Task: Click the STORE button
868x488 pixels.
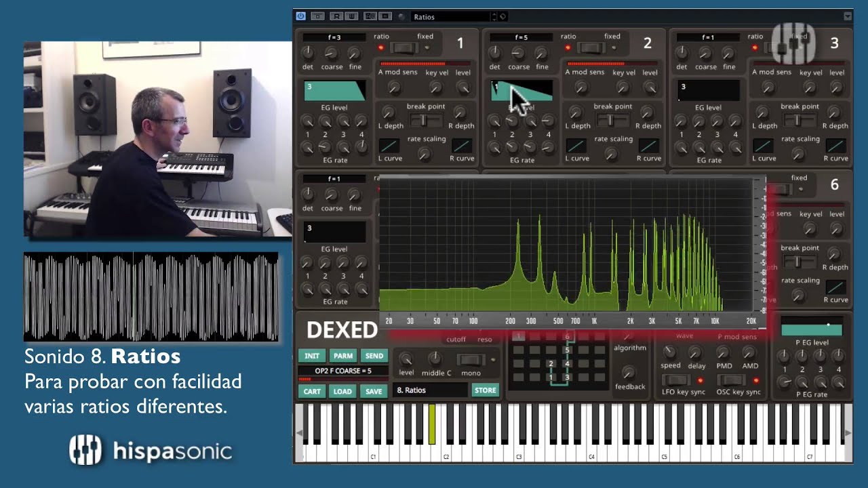Action: point(485,390)
